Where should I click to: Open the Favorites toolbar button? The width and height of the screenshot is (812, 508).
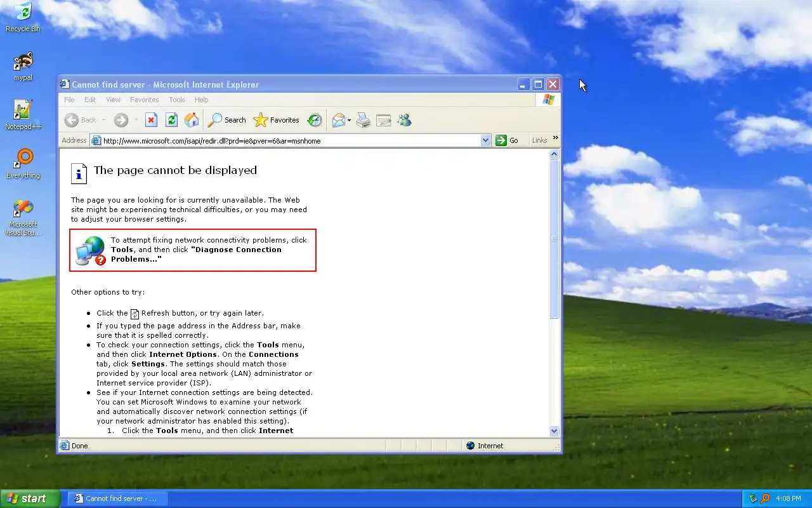(276, 120)
